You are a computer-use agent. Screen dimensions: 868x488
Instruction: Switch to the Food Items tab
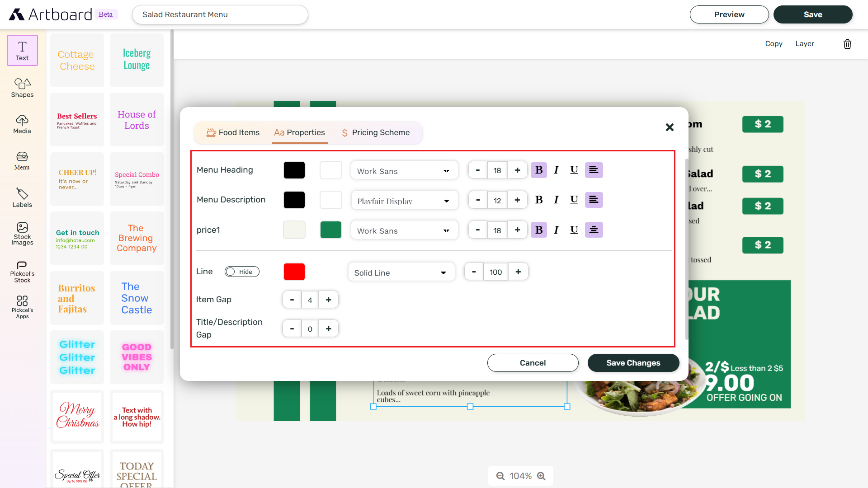[x=233, y=132]
